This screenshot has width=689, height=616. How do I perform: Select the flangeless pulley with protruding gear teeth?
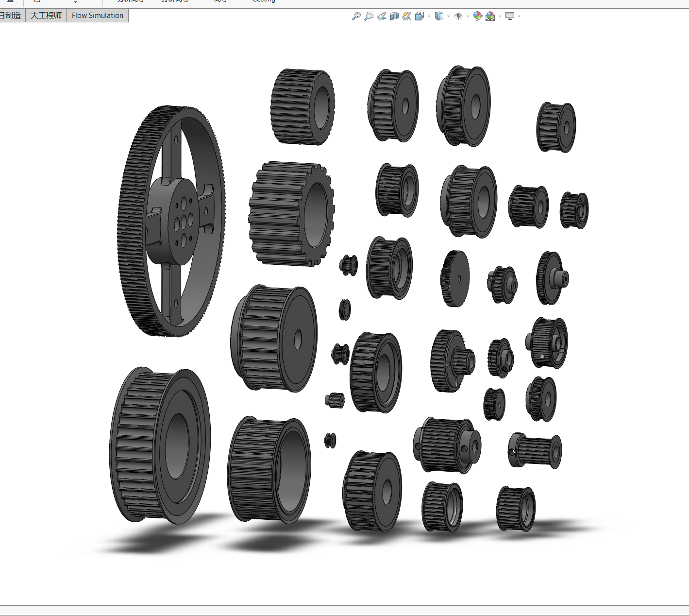tap(292, 214)
